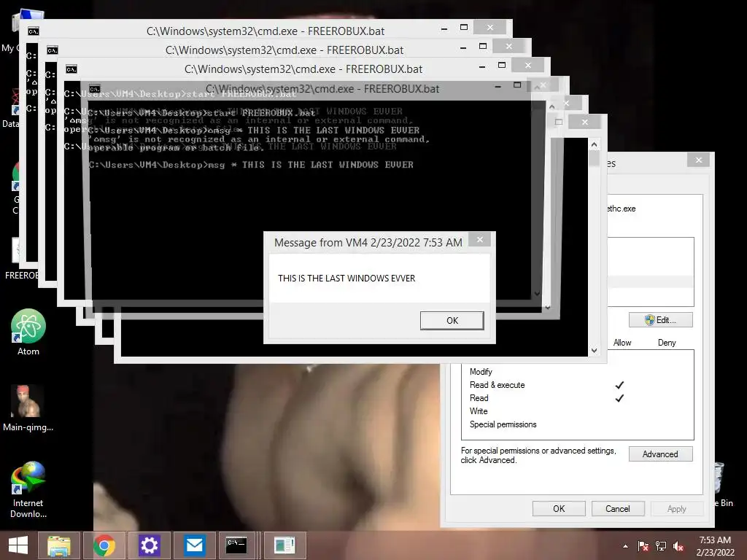Launch Google Chrome from the taskbar
Viewport: 747px width, 560px height.
click(104, 545)
